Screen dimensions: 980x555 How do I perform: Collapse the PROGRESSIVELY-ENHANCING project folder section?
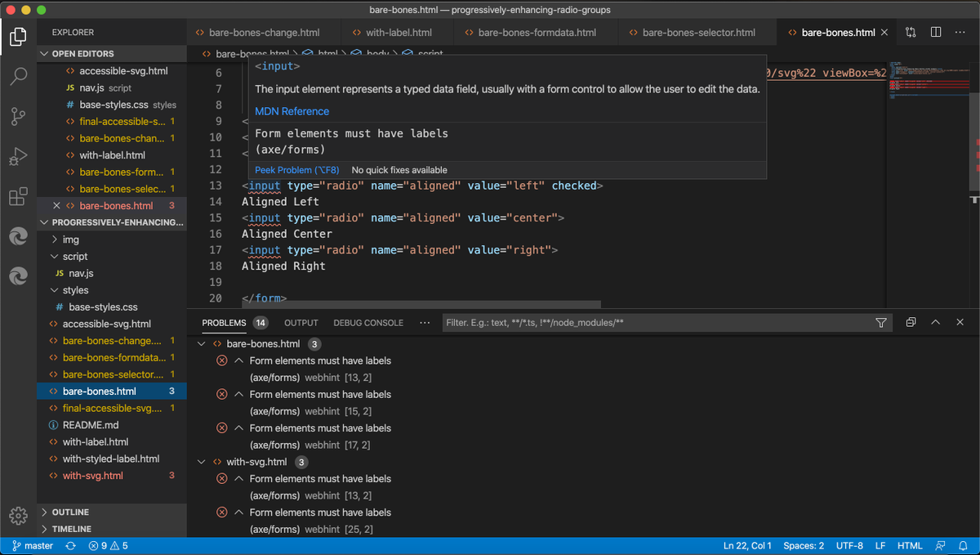click(x=112, y=222)
